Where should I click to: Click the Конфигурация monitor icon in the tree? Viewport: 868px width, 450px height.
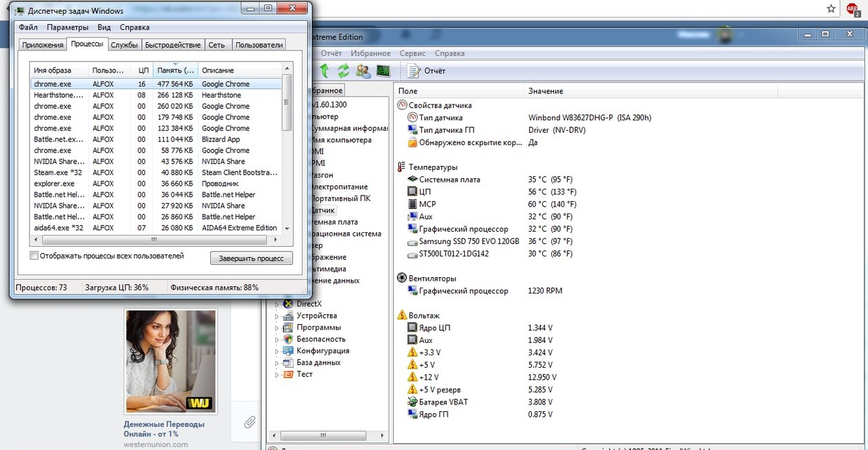click(289, 351)
